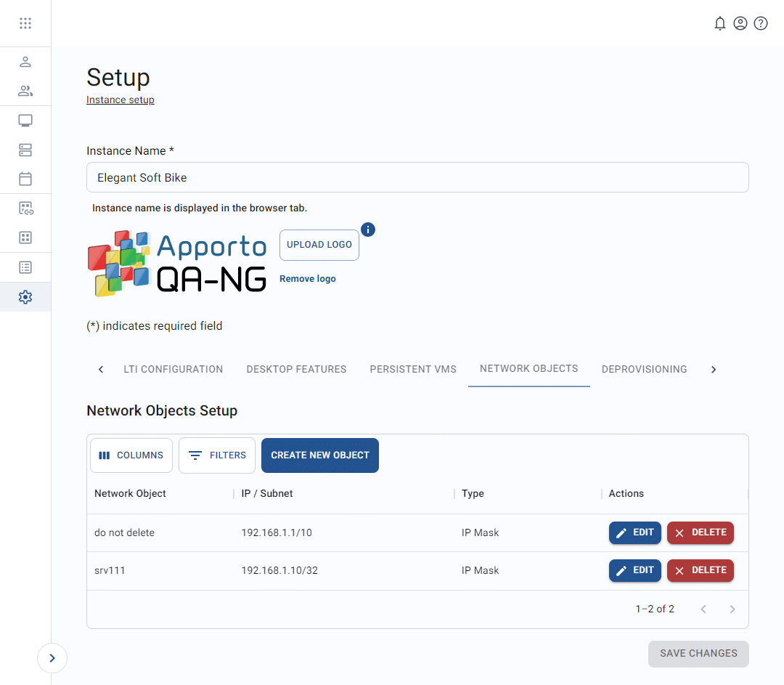Image resolution: width=784 pixels, height=685 pixels.
Task: Expand the bottom-left navigation panel arrow
Action: (52, 658)
